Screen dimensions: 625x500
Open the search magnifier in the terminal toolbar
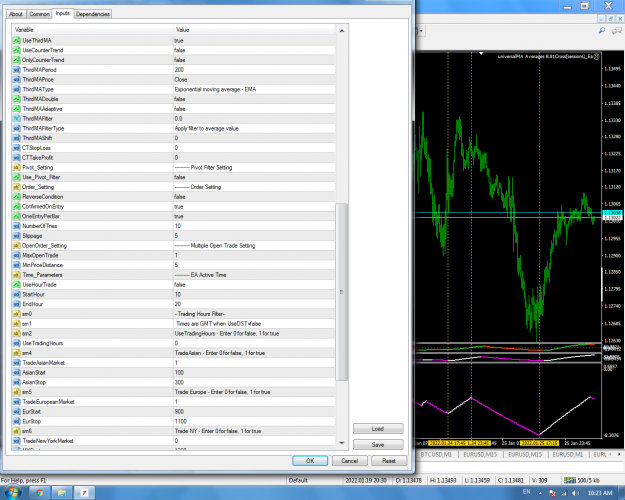602,31
